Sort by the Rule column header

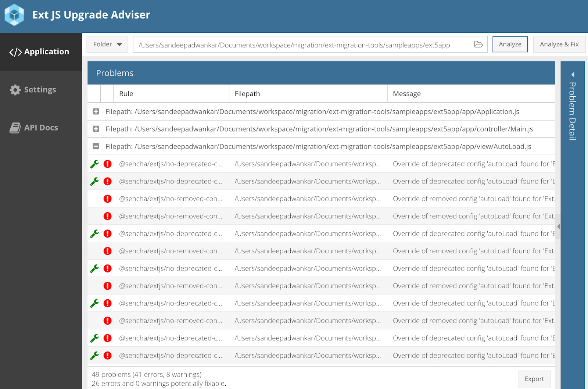point(171,94)
